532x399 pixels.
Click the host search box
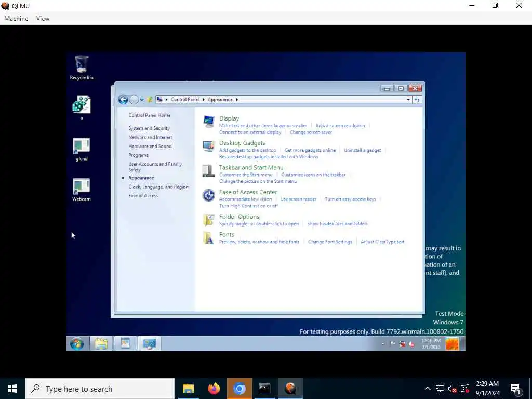[x=100, y=389]
